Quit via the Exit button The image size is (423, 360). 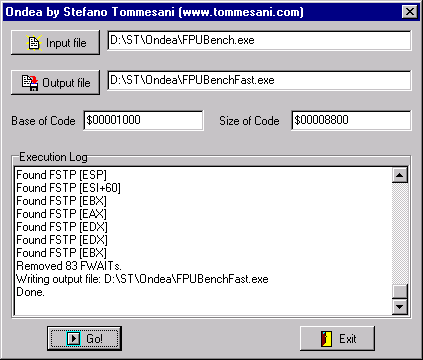tap(337, 338)
